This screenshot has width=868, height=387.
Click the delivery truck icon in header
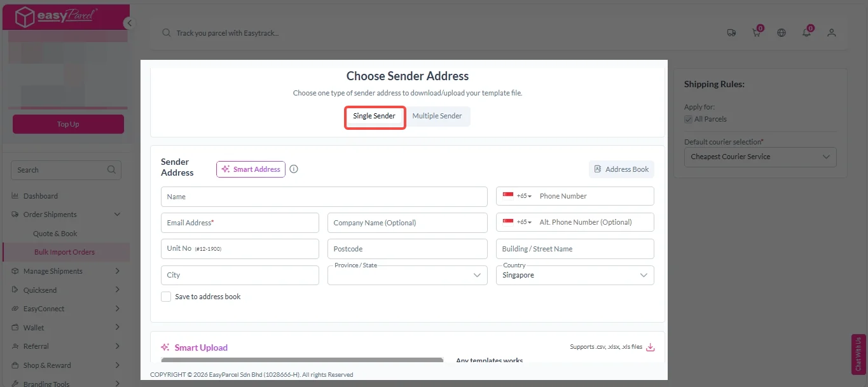click(x=731, y=33)
